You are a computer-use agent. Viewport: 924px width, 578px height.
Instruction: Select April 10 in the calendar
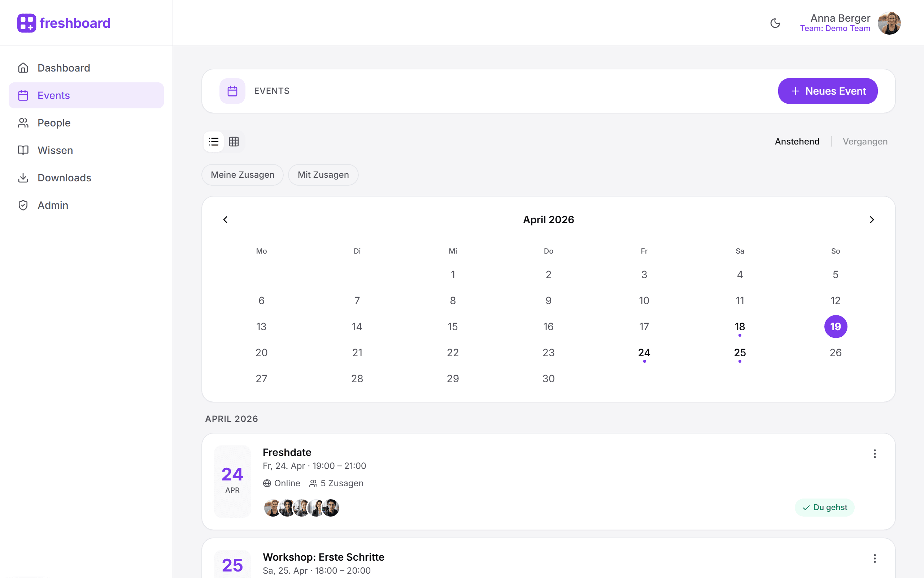644,301
